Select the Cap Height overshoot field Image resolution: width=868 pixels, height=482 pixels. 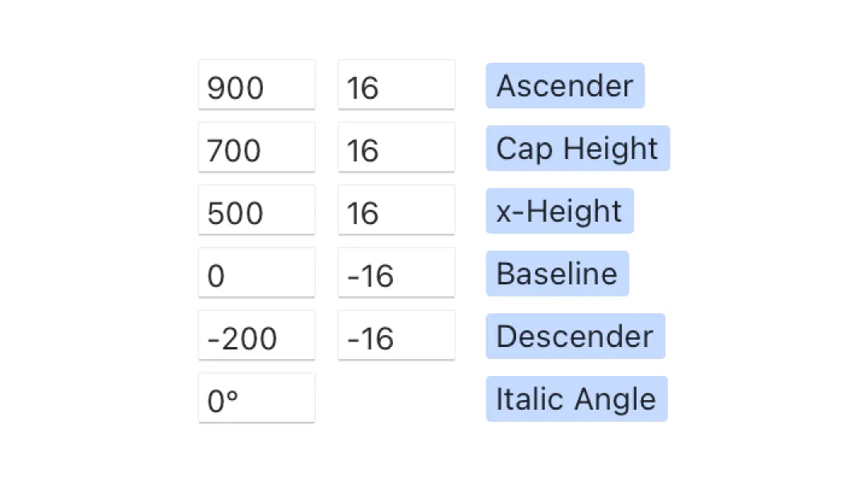coord(396,147)
